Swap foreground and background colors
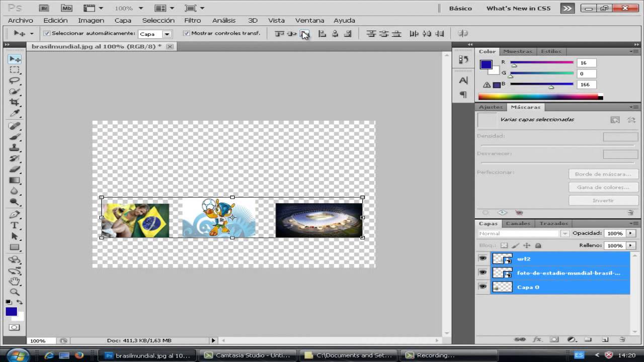This screenshot has height=362, width=644. coord(20,302)
